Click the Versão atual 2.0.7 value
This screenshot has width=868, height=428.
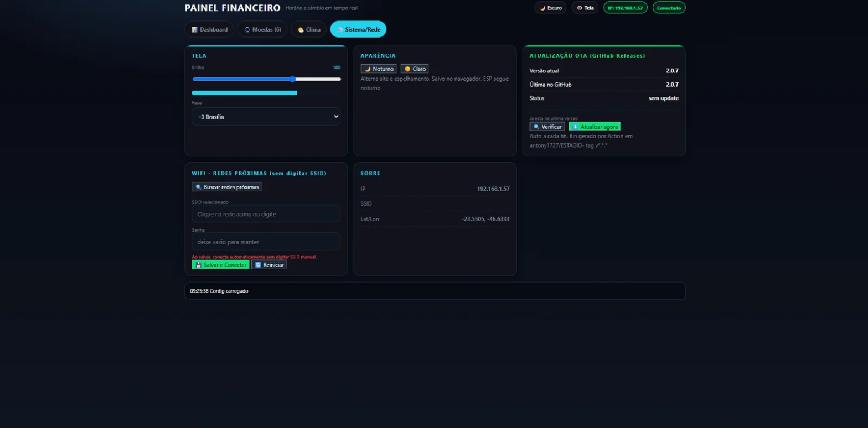(672, 71)
